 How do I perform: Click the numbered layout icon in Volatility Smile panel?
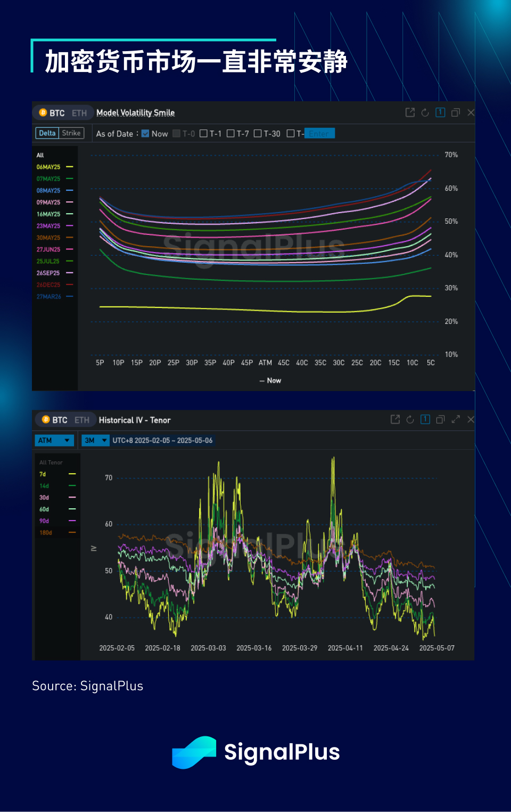click(440, 112)
